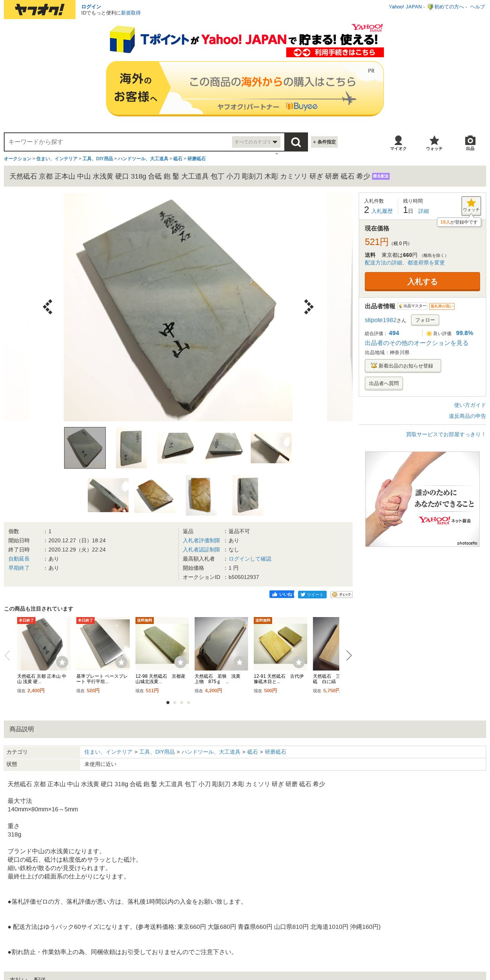490x980 pixels.
Task: Show next product image with right arrow
Action: [x=309, y=307]
